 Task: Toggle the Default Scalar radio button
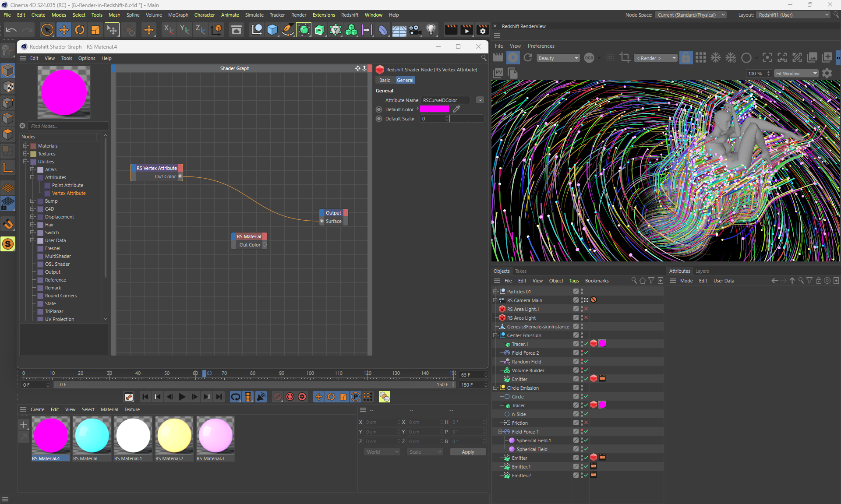[x=379, y=119]
